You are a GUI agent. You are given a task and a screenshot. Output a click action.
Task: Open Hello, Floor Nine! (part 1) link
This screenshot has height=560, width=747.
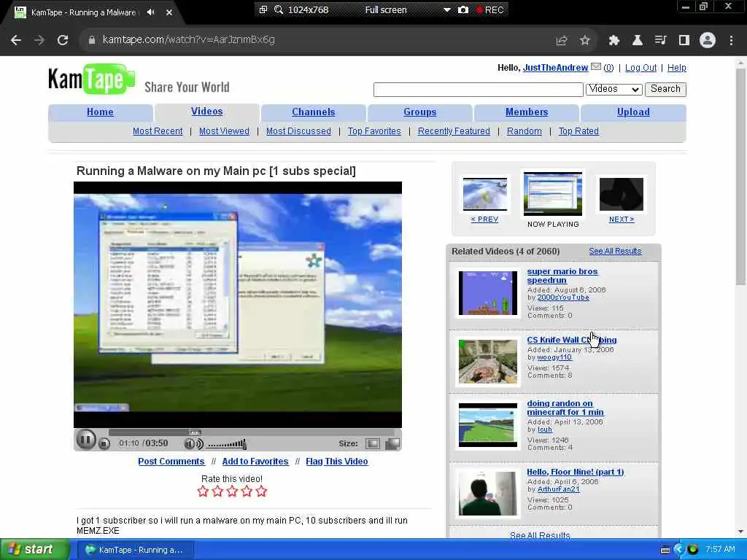pos(575,472)
